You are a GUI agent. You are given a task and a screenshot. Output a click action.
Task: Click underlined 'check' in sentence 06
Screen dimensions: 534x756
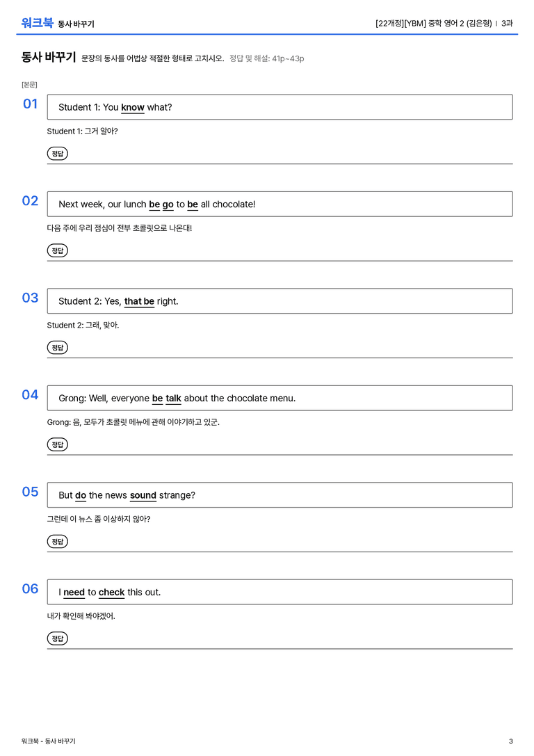coord(112,592)
